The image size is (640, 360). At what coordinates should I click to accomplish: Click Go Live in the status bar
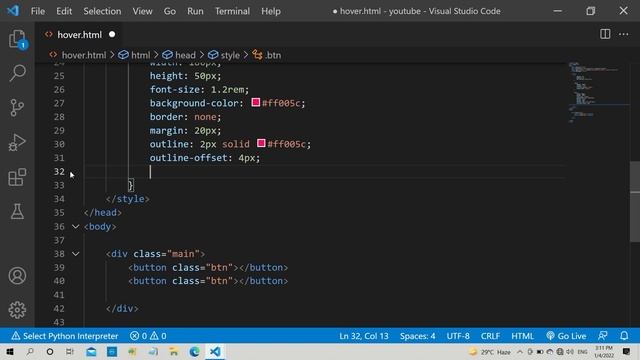point(566,336)
